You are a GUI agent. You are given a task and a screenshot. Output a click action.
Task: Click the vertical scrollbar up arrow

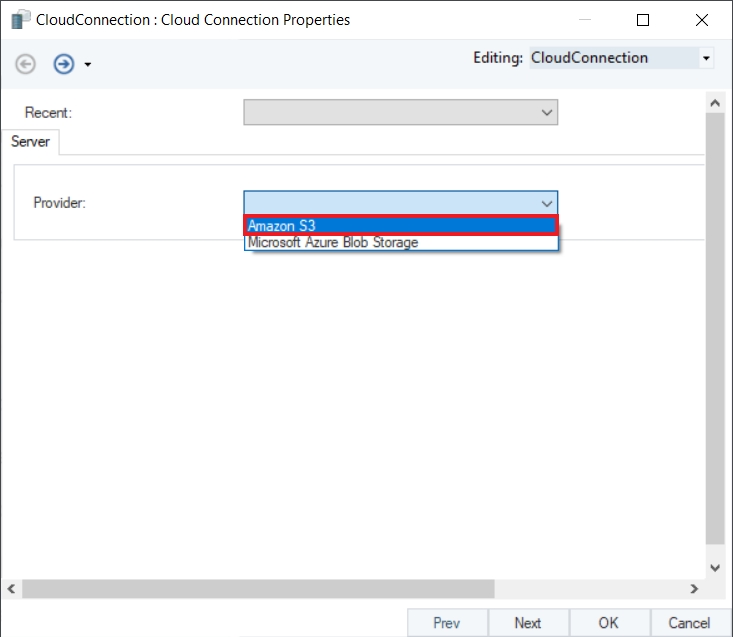[x=715, y=103]
